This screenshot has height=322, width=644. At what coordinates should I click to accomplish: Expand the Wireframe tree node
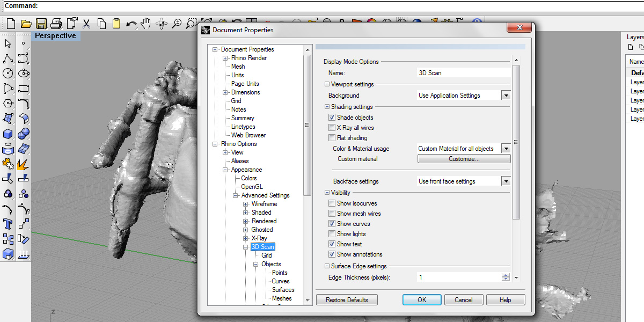pos(246,204)
